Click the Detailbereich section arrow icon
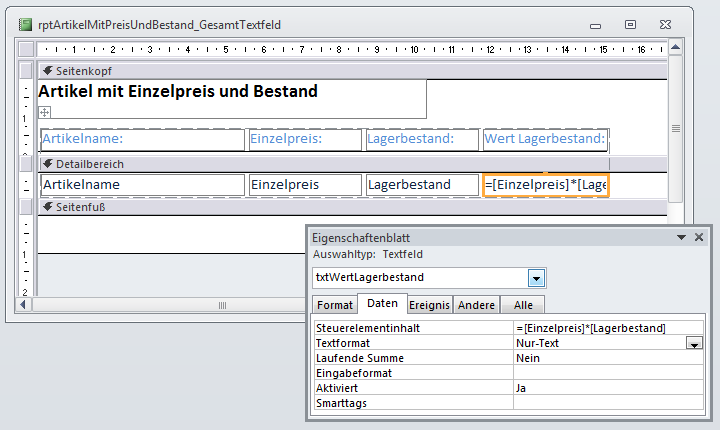The image size is (720, 430). [47, 163]
